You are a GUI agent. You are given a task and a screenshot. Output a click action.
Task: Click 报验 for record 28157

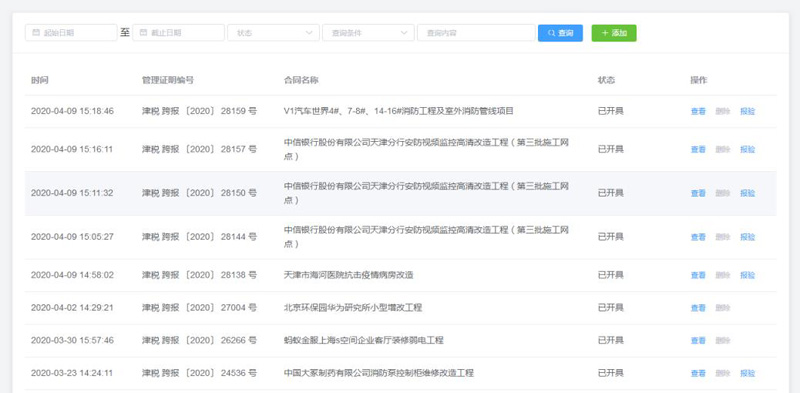click(x=747, y=150)
